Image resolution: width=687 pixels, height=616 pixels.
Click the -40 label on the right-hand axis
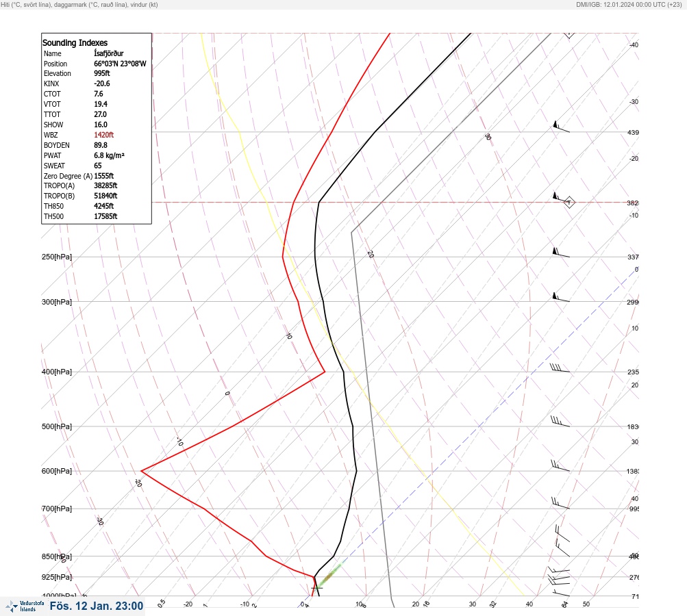click(634, 44)
